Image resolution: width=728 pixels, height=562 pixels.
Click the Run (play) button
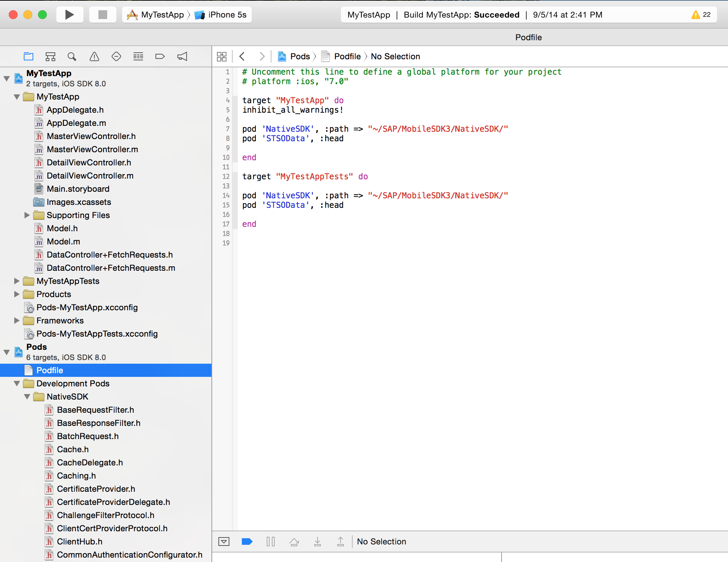(x=70, y=15)
